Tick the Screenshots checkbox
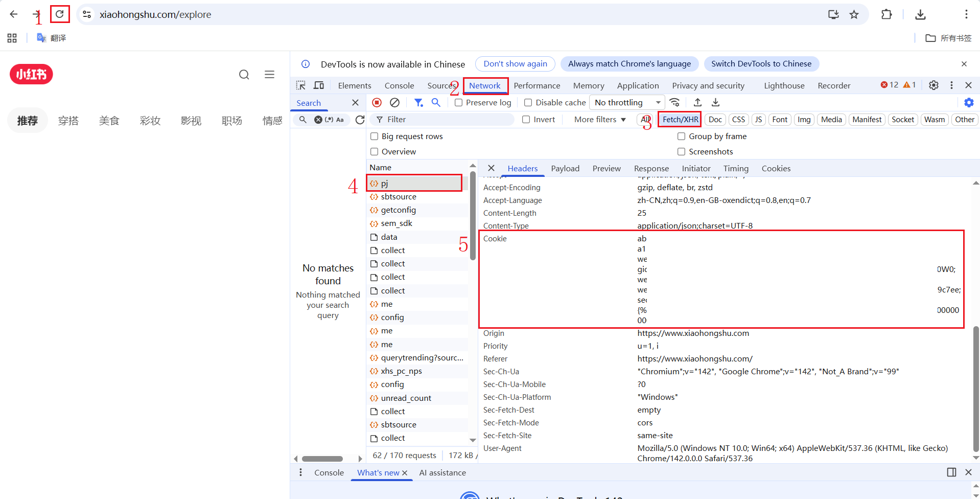 point(681,152)
